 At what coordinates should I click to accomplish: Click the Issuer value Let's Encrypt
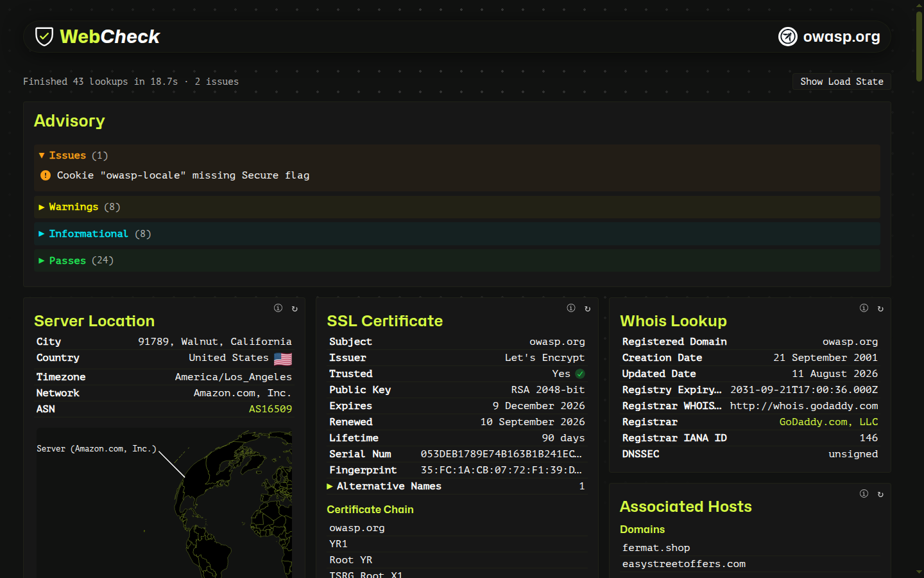point(545,358)
